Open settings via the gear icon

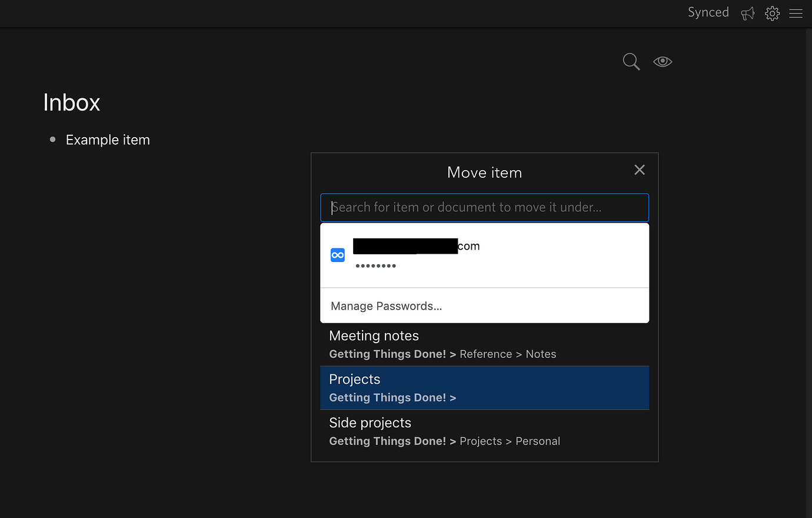pos(772,13)
